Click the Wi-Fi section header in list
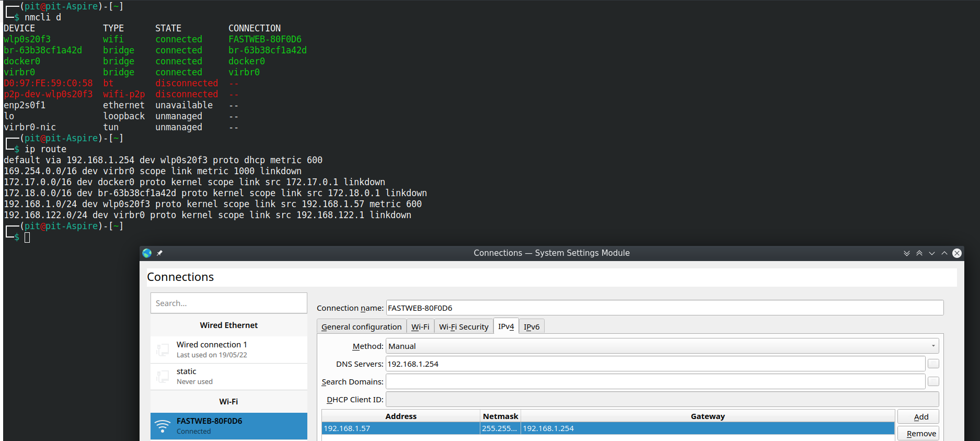This screenshot has height=441, width=980. [229, 401]
